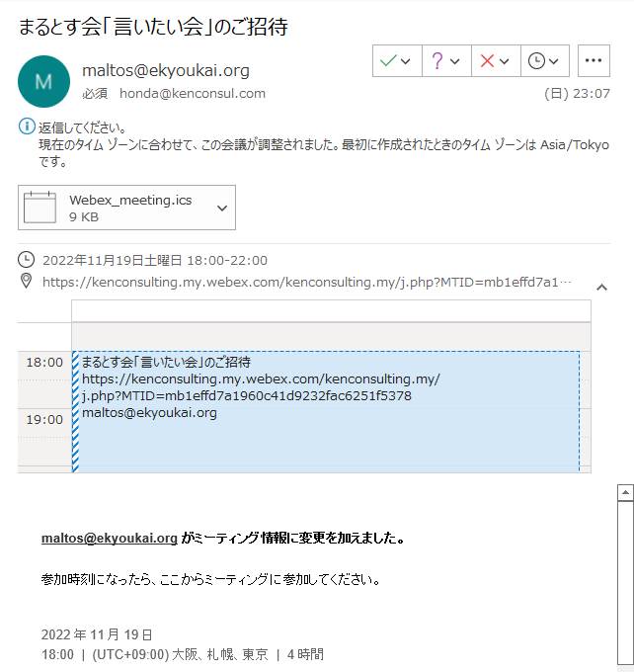Click the purple question mark Tentative icon
This screenshot has height=672, width=634.
(437, 60)
